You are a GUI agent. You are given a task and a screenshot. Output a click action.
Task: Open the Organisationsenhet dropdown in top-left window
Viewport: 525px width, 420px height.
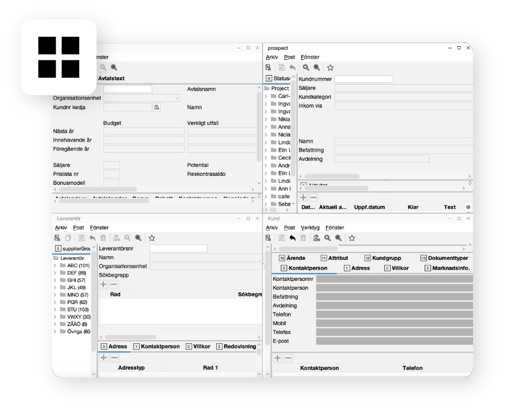(177, 98)
